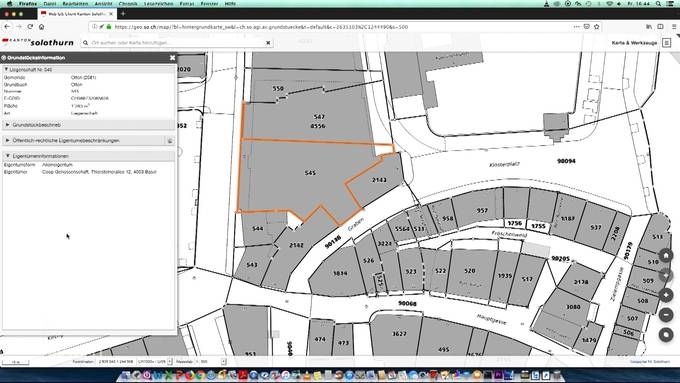Click the bottom round map control button
This screenshot has height=383, width=680.
[x=666, y=334]
